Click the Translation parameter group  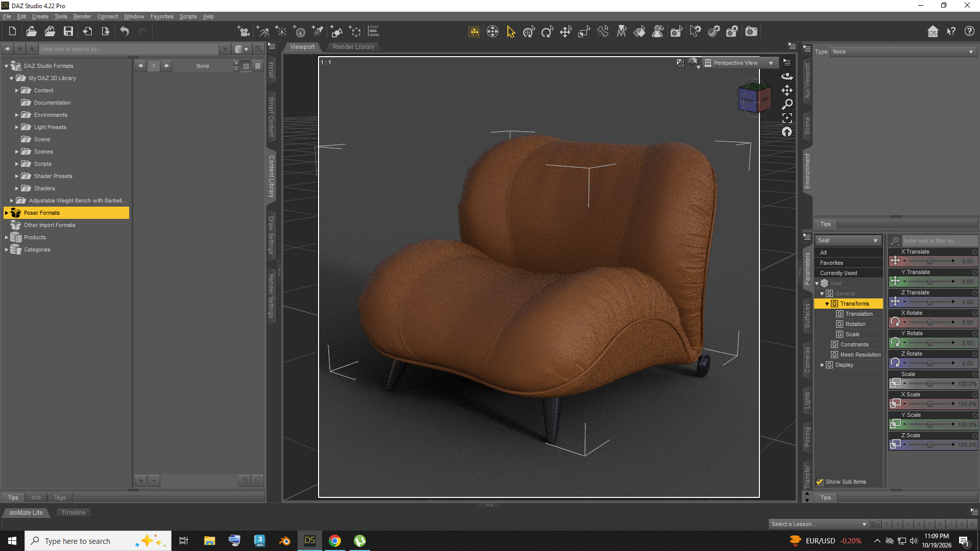pos(859,314)
